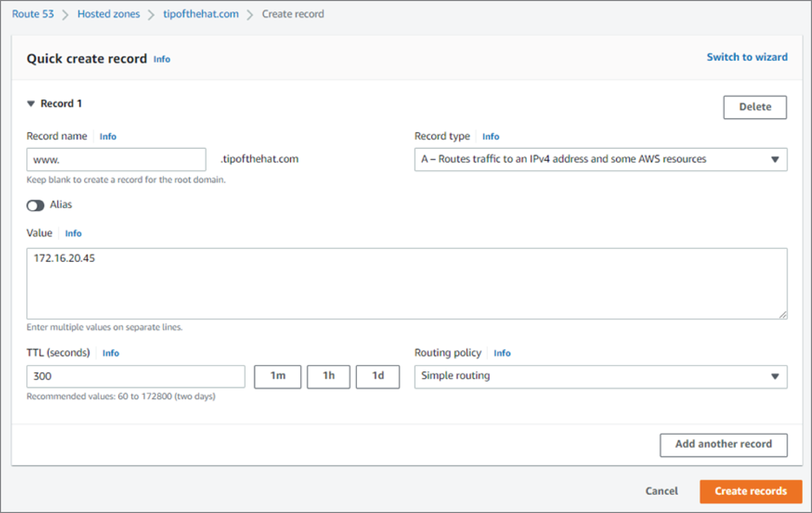Open Info link beside TTL (seconds)
Viewport: 812px width, 513px height.
click(x=111, y=353)
